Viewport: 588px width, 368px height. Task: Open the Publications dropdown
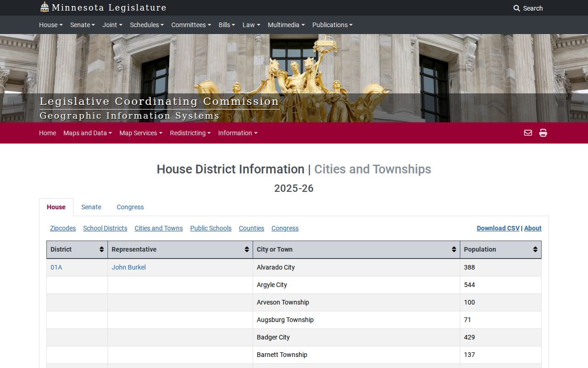[x=333, y=25]
